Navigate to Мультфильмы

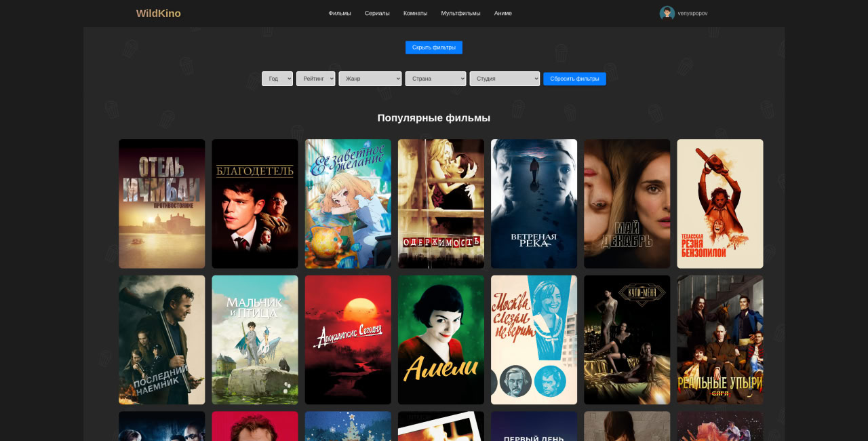[460, 13]
